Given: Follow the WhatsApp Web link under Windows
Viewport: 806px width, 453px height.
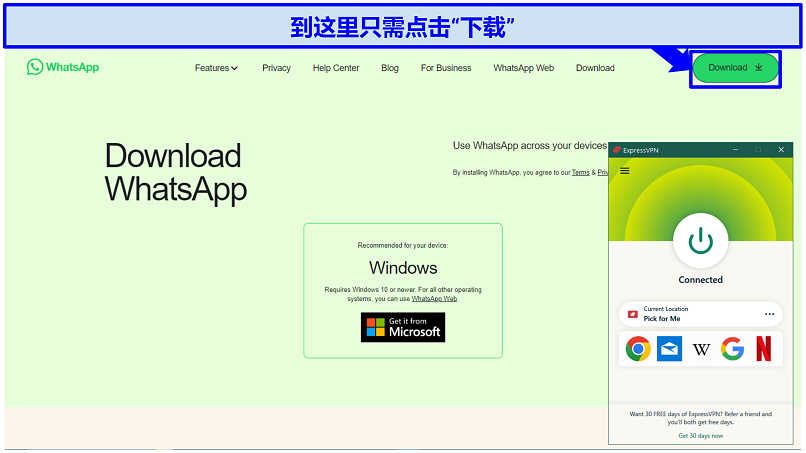Looking at the screenshot, I should click(434, 299).
